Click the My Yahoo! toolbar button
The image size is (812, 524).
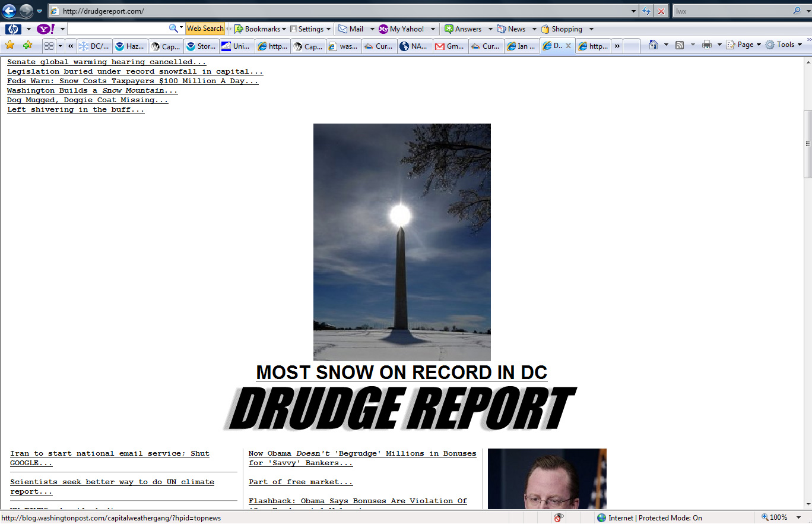[x=402, y=29]
